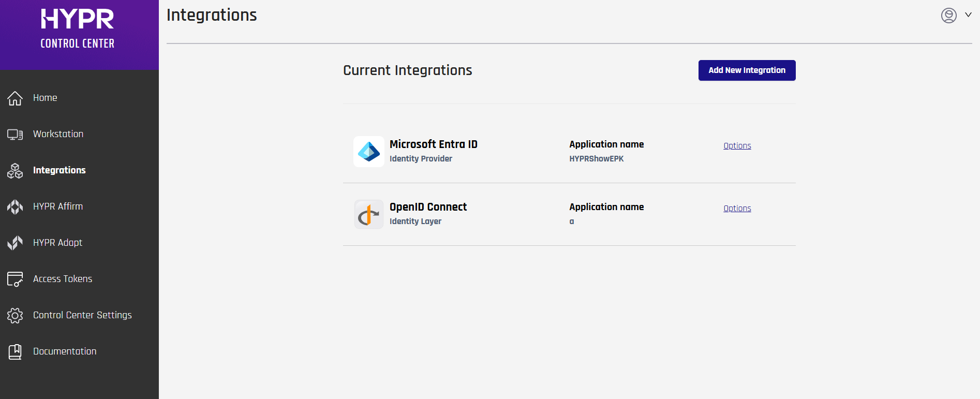Click the HYPR Affirm icon
This screenshot has height=399, width=980.
pos(15,207)
